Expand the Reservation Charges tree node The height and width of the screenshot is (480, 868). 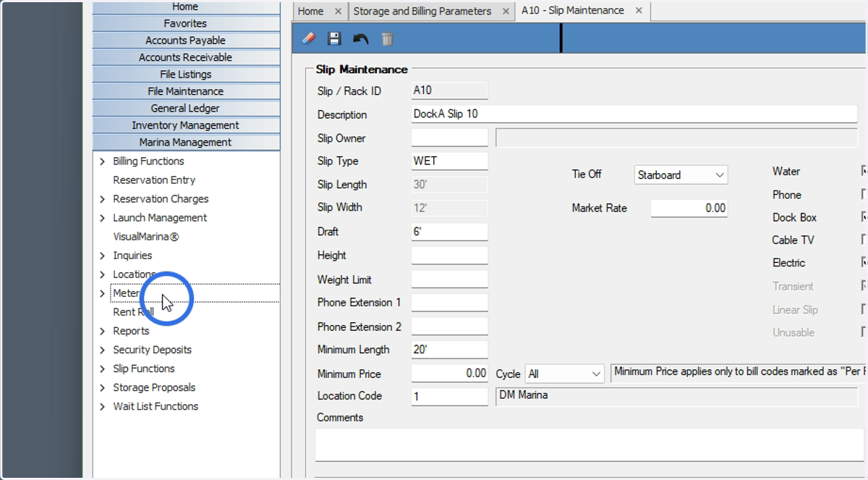point(102,199)
